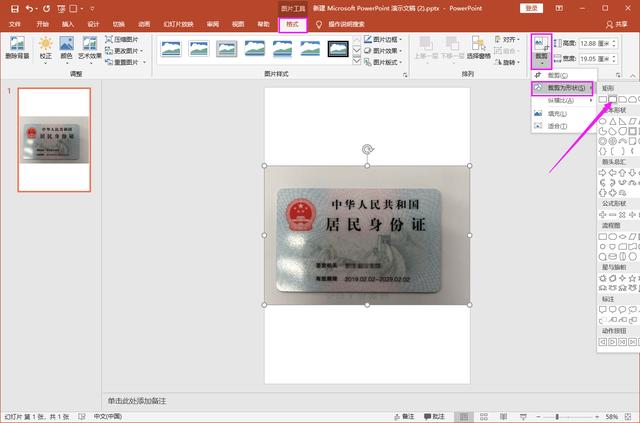Open the Picture Effects (图片效果) dropdown
This screenshot has width=640, height=423.
pyautogui.click(x=383, y=51)
